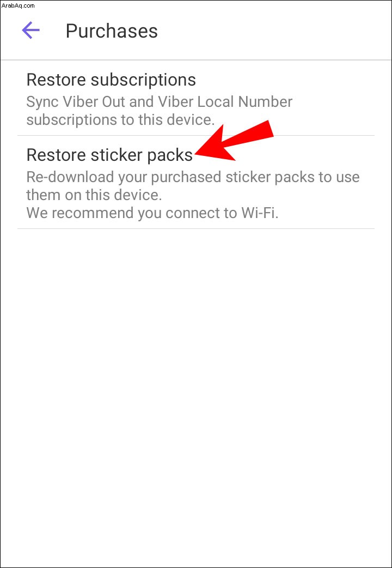Tap the Sync Viber Out description text

point(160,111)
